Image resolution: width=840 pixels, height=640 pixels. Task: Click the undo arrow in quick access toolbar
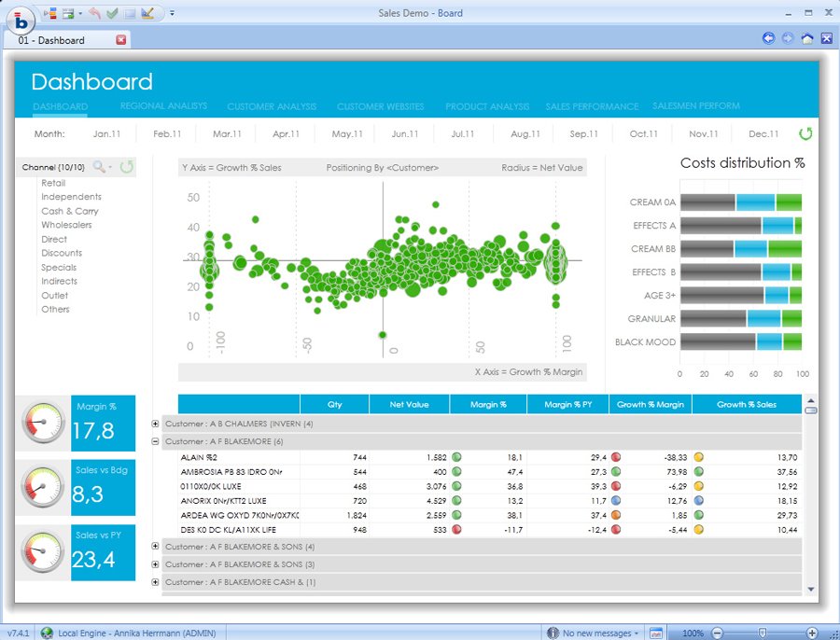[94, 13]
